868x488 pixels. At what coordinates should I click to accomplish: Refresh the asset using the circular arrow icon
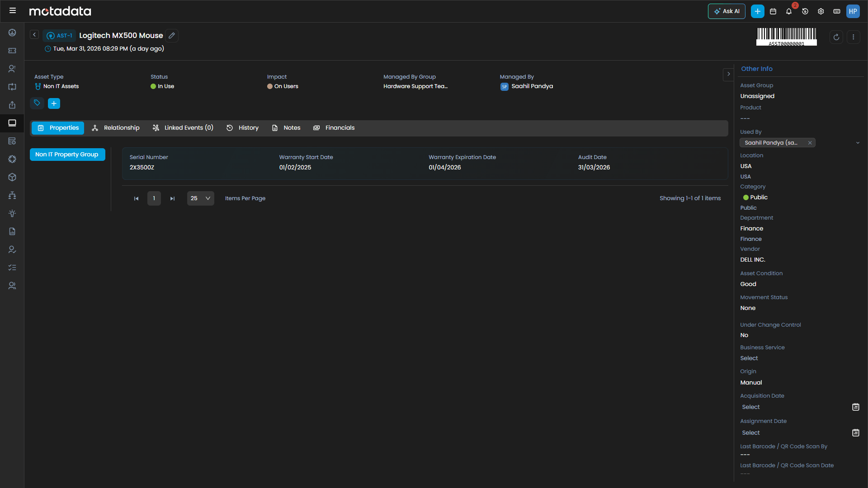[x=836, y=37]
